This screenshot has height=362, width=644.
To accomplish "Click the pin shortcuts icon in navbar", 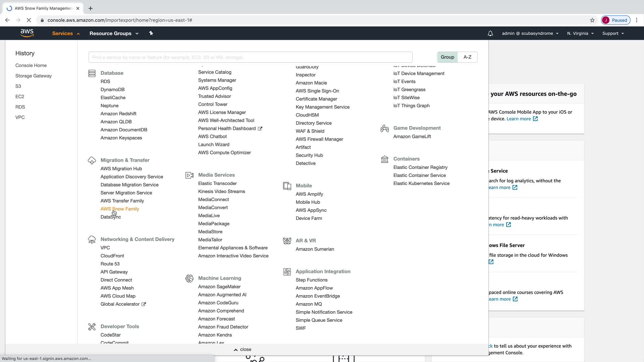I will click(x=151, y=33).
